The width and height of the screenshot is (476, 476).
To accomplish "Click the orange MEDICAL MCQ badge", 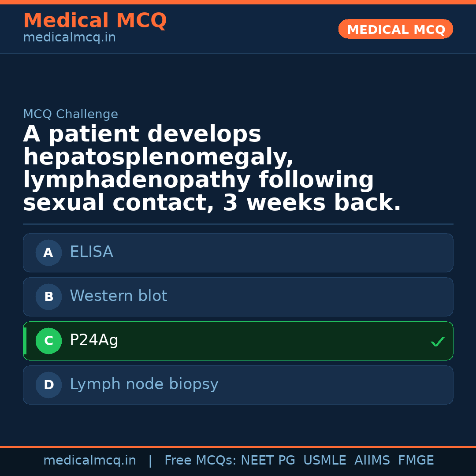I will click(x=395, y=30).
